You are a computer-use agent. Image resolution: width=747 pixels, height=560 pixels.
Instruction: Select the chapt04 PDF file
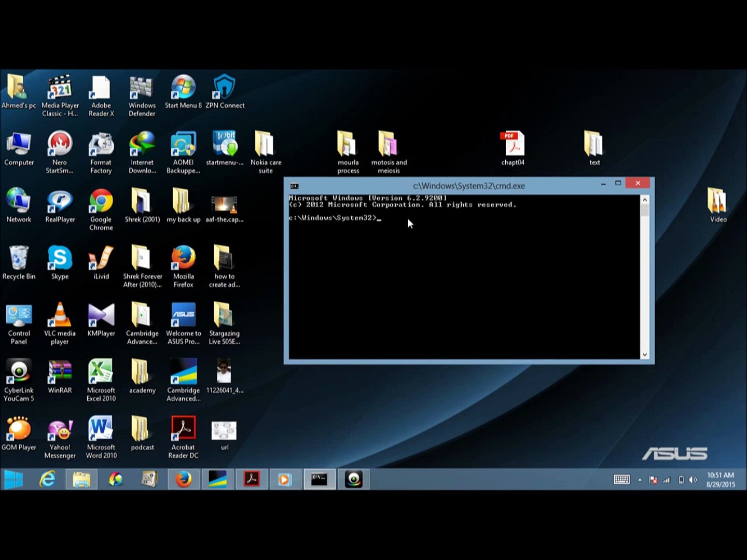[x=513, y=145]
